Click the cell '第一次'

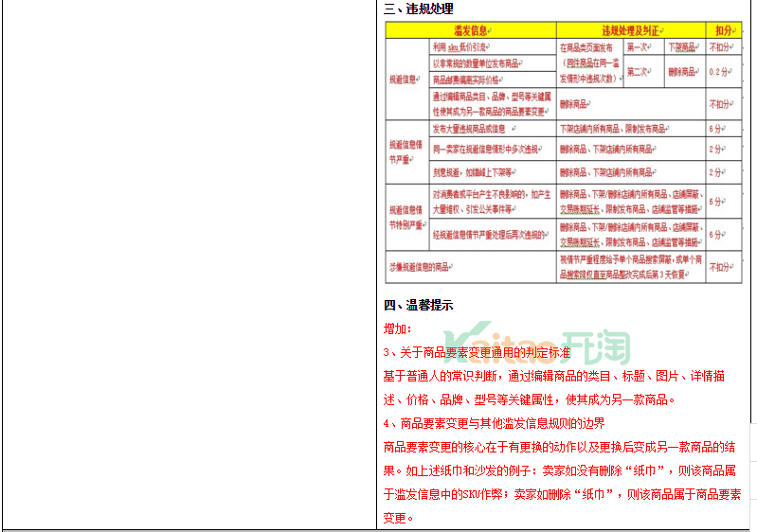pyautogui.click(x=643, y=46)
